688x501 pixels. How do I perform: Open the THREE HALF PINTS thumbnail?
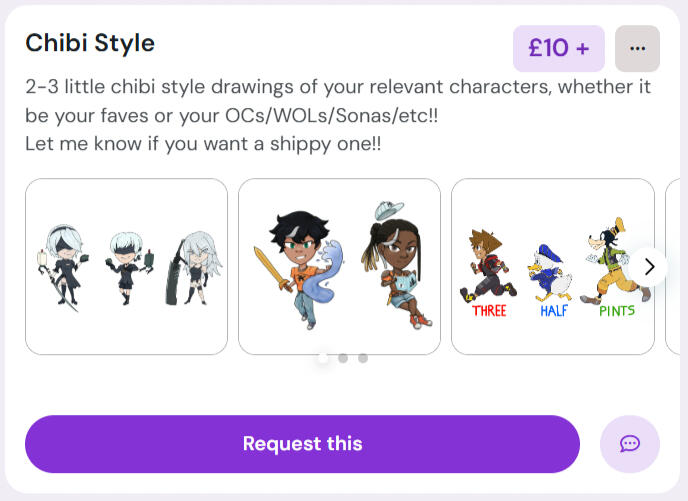click(x=552, y=266)
